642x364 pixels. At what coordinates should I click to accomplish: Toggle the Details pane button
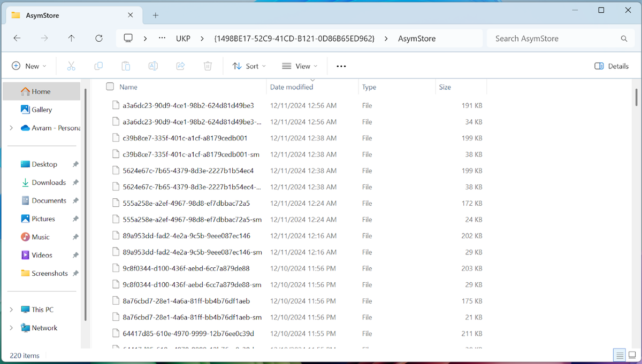[612, 66]
